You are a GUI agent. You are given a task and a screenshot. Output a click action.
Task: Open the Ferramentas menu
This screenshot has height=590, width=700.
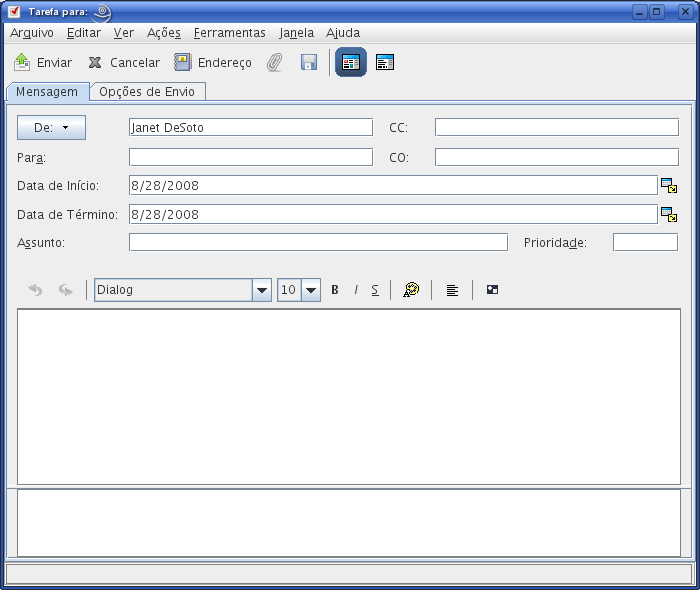(229, 33)
